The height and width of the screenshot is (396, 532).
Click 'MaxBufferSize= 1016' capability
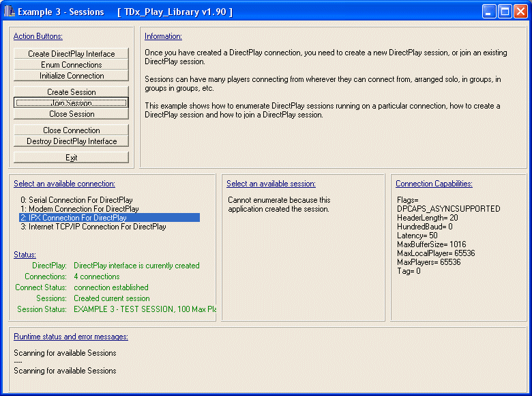[432, 244]
